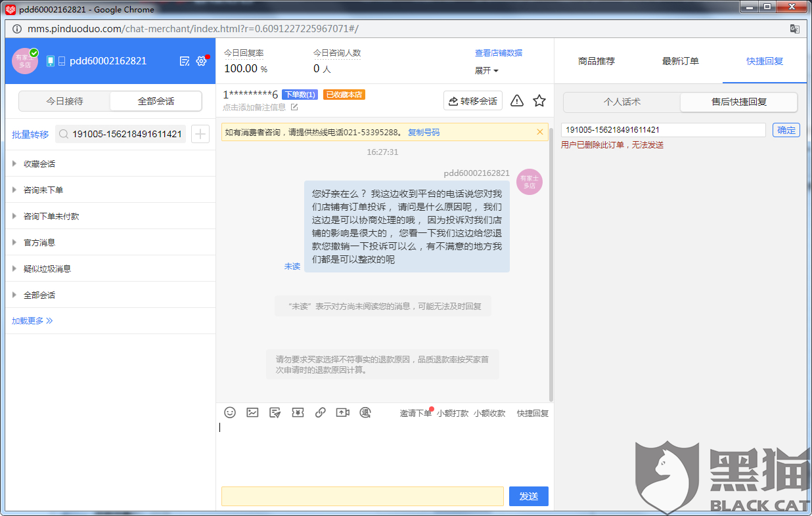Viewport: 812px width, 516px height.
Task: Click the video upload icon
Action: 342,413
